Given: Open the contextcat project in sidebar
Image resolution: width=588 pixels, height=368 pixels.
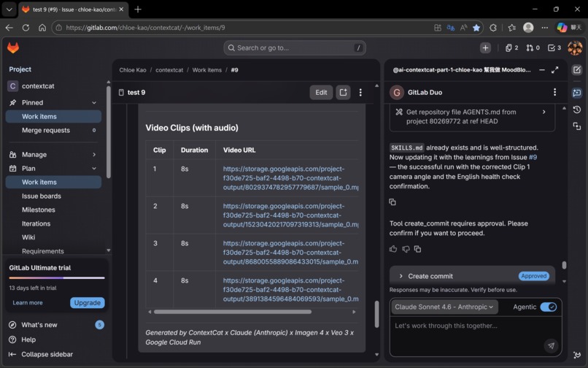Looking at the screenshot, I should pos(53,86).
